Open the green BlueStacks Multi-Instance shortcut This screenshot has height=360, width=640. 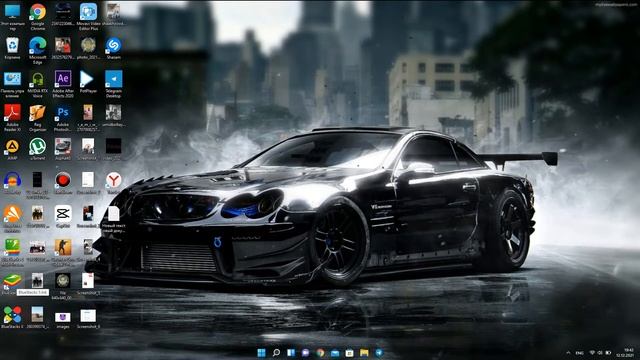12,247
